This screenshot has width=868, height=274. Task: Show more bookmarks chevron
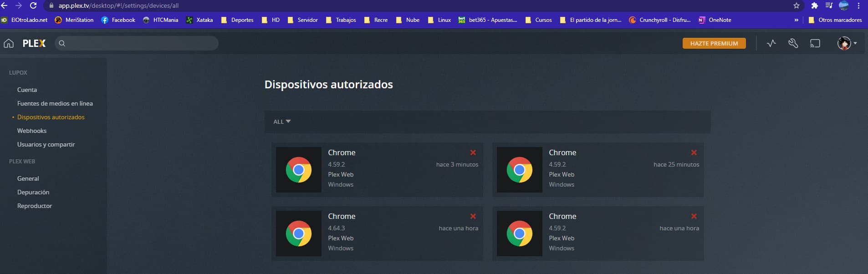click(796, 20)
